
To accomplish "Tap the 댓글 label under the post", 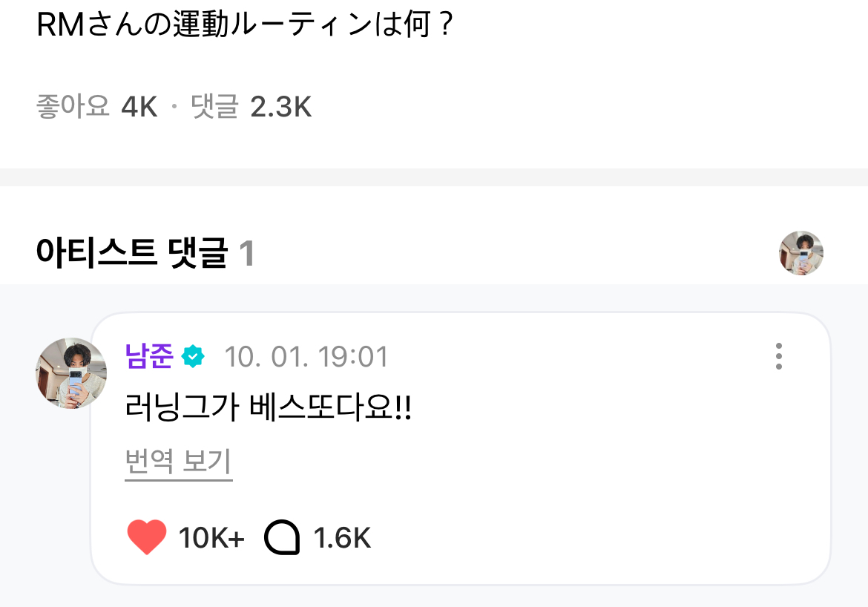I will pyautogui.click(x=214, y=107).
